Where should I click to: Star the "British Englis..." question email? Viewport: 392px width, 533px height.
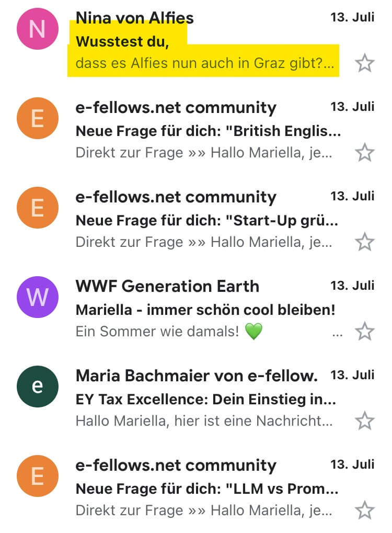tap(364, 153)
